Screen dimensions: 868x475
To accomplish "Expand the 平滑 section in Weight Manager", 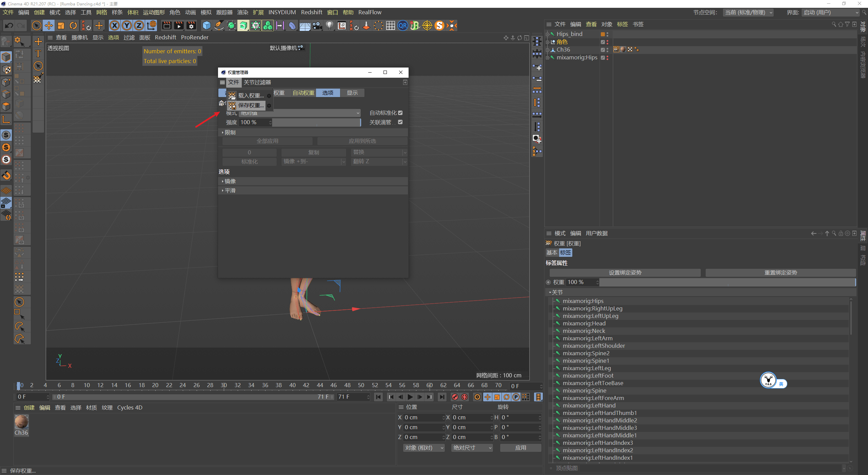I will tap(230, 190).
